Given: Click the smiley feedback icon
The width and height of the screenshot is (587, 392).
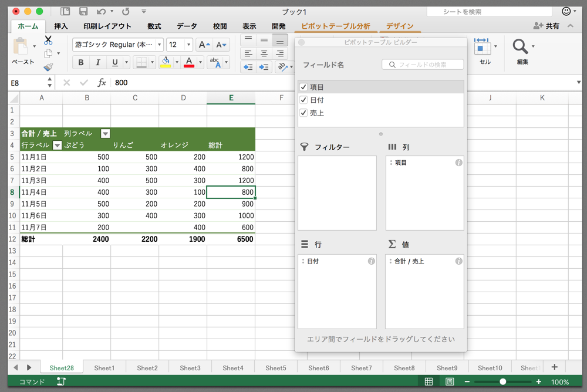Looking at the screenshot, I should pyautogui.click(x=566, y=11).
